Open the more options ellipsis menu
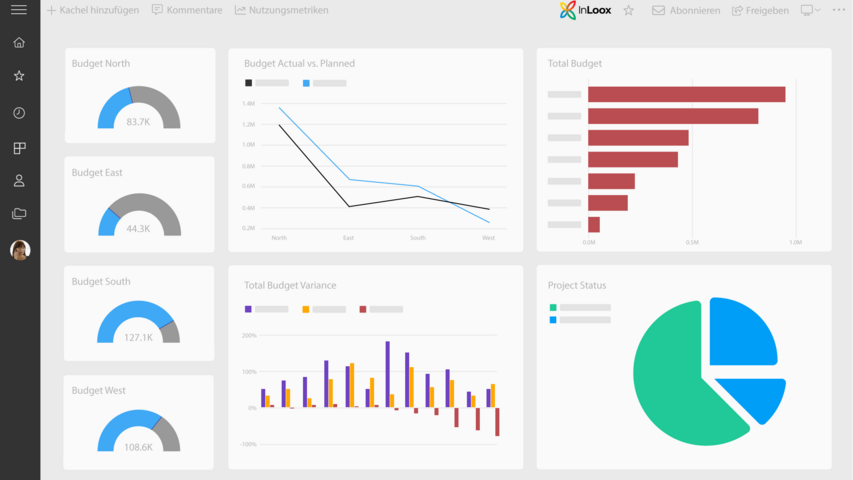The image size is (853, 480). [839, 10]
